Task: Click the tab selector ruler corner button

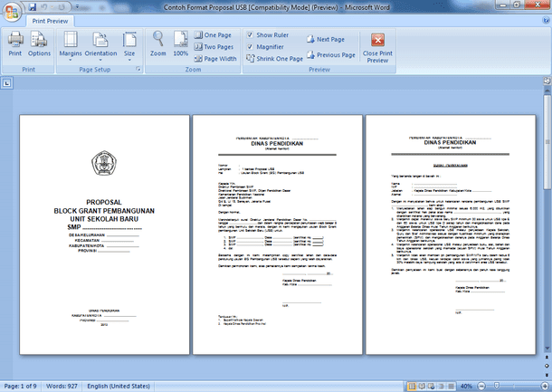Action: (x=7, y=83)
